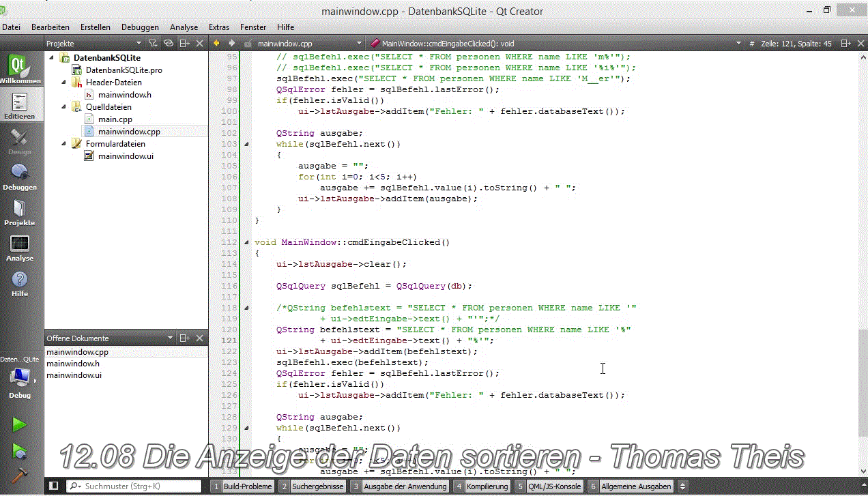Fold the while block at line 129

point(246,428)
